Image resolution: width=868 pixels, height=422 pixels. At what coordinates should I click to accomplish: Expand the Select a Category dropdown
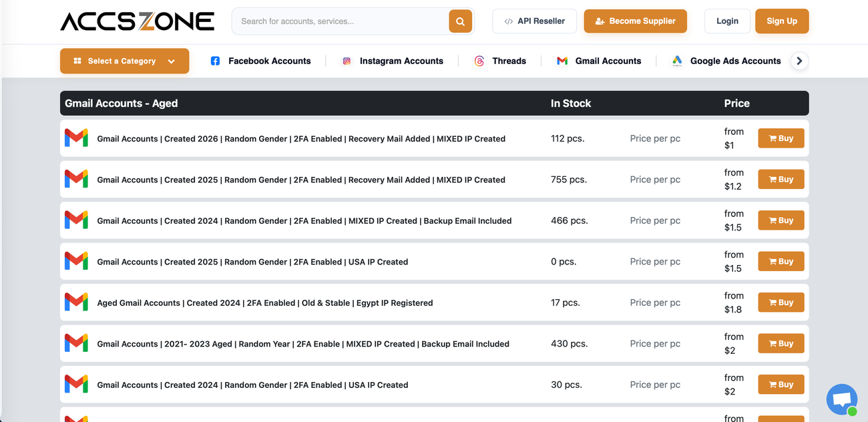click(x=124, y=61)
